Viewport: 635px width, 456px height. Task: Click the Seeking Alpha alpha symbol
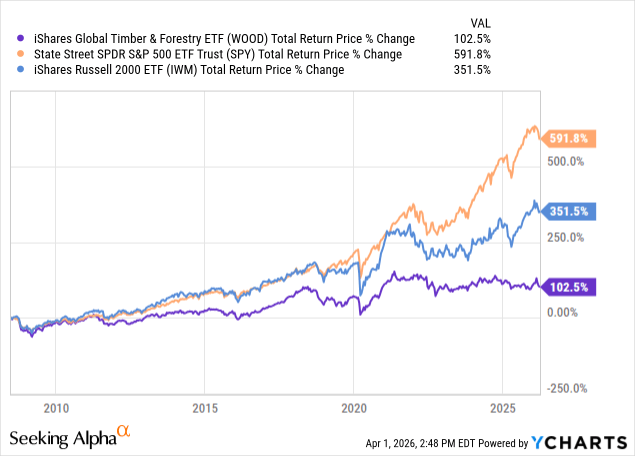click(124, 432)
